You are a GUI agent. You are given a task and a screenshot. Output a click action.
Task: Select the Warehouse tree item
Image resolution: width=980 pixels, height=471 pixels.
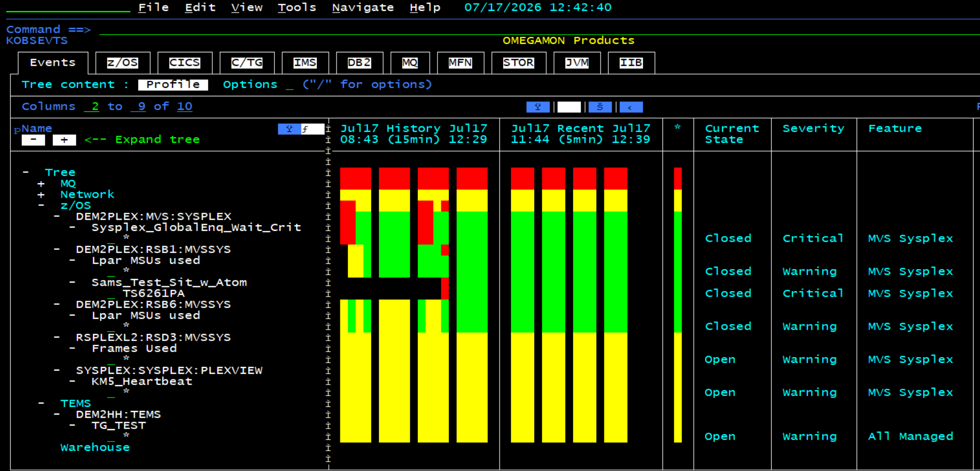[x=95, y=448]
